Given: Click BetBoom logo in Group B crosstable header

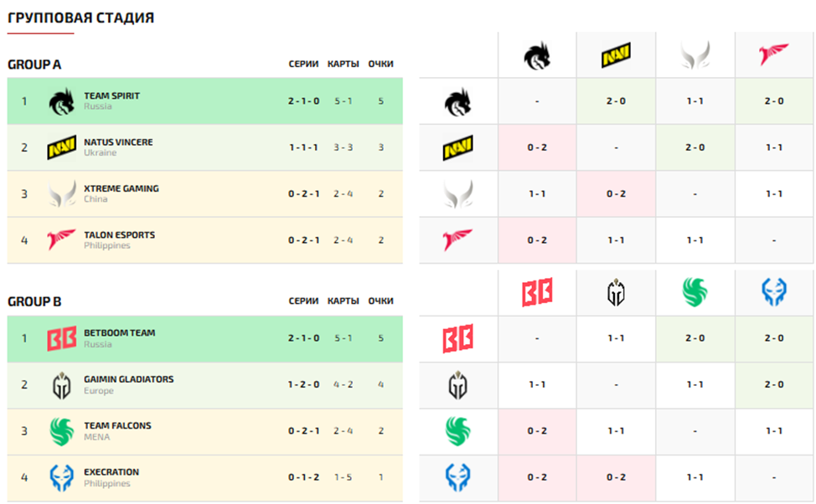Looking at the screenshot, I should coord(537,292).
